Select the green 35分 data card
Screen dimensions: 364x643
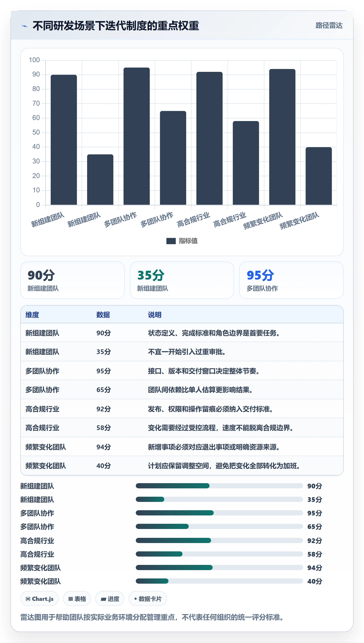[182, 280]
